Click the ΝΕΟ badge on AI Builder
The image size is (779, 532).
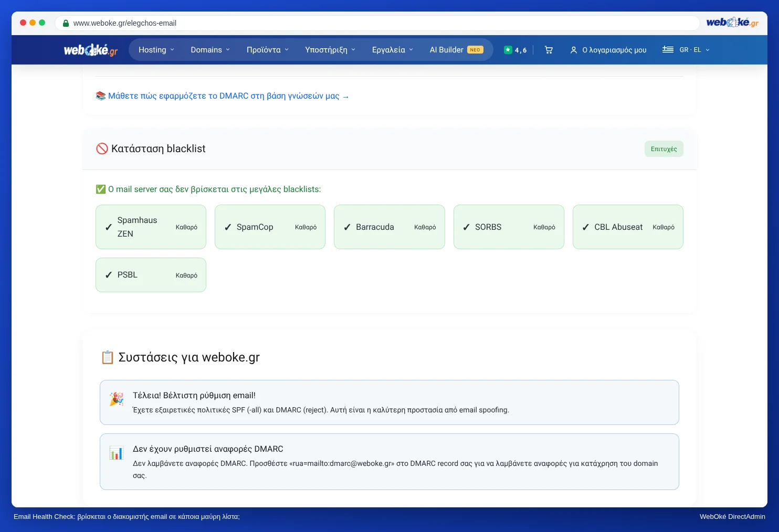coord(475,50)
